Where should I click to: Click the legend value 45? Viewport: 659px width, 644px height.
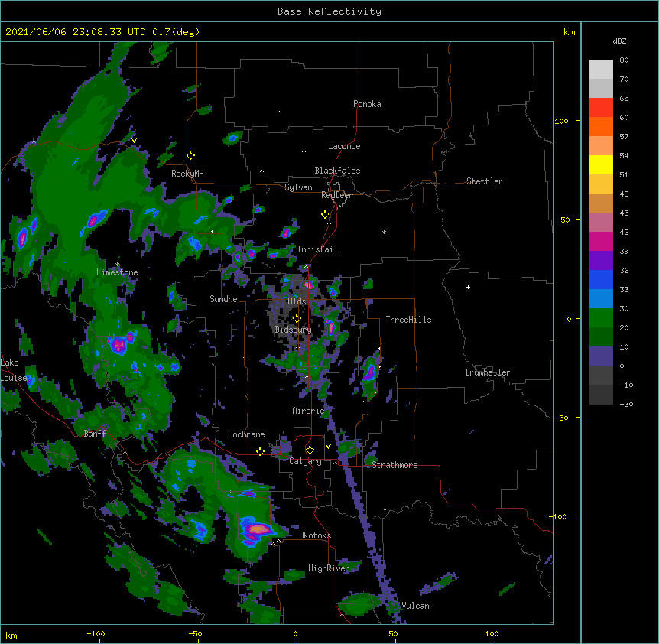coord(624,213)
